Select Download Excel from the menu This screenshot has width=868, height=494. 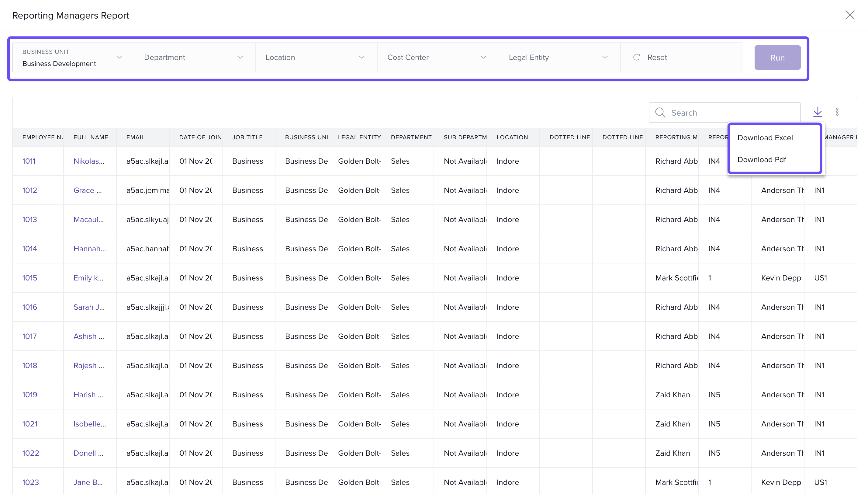(765, 138)
